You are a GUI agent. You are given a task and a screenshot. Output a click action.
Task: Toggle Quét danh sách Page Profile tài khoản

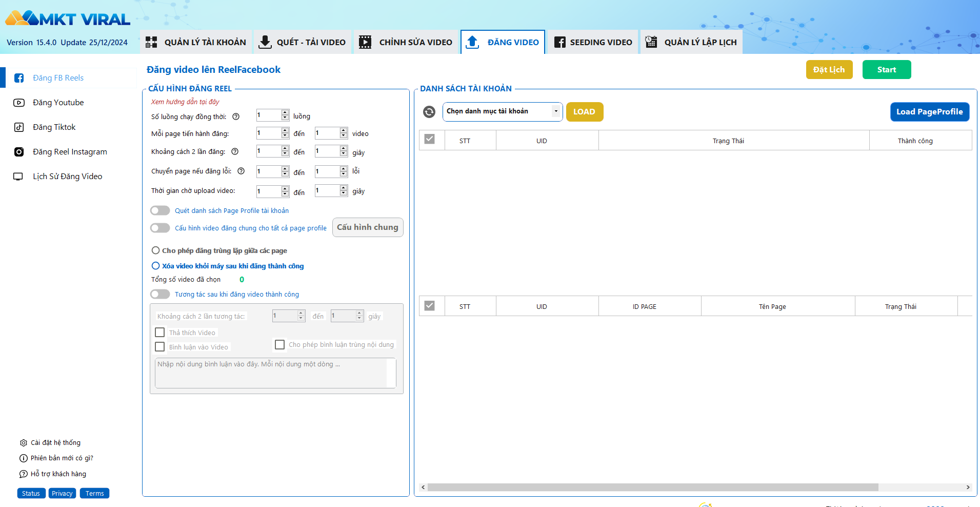(x=160, y=210)
